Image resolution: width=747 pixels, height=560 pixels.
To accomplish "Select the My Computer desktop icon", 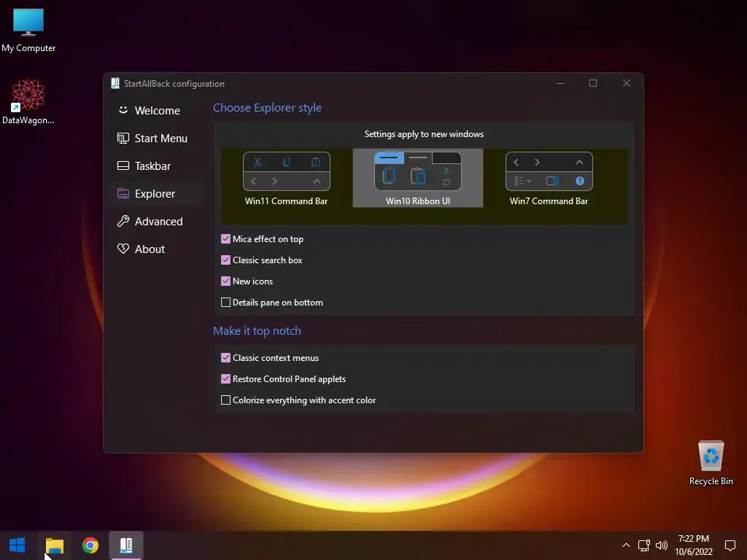I will (28, 30).
